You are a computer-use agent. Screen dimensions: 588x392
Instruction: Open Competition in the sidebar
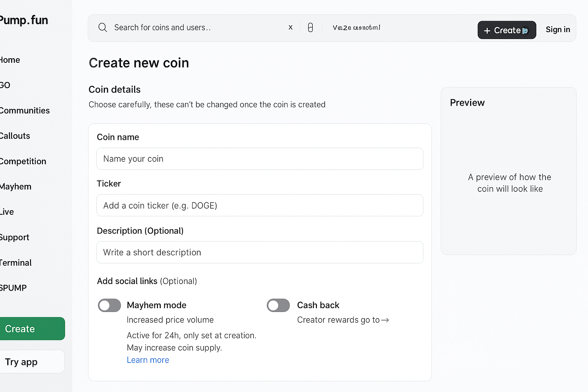(x=23, y=161)
